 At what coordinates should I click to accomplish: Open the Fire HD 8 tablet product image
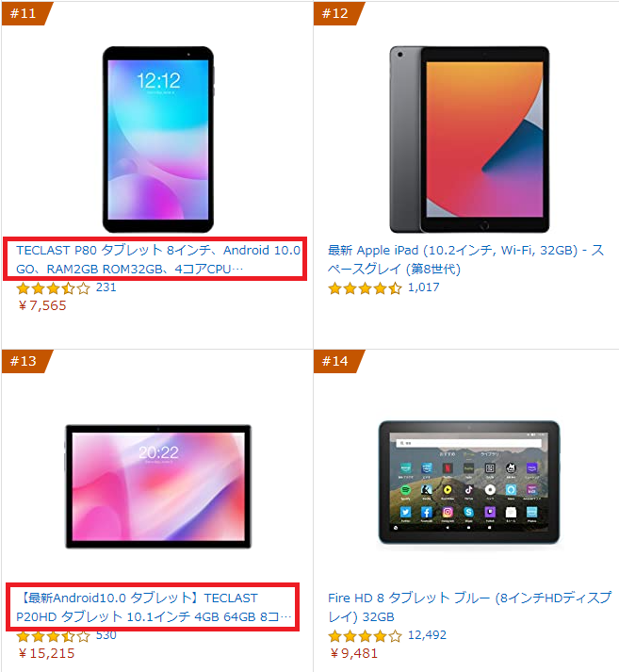pos(469,483)
